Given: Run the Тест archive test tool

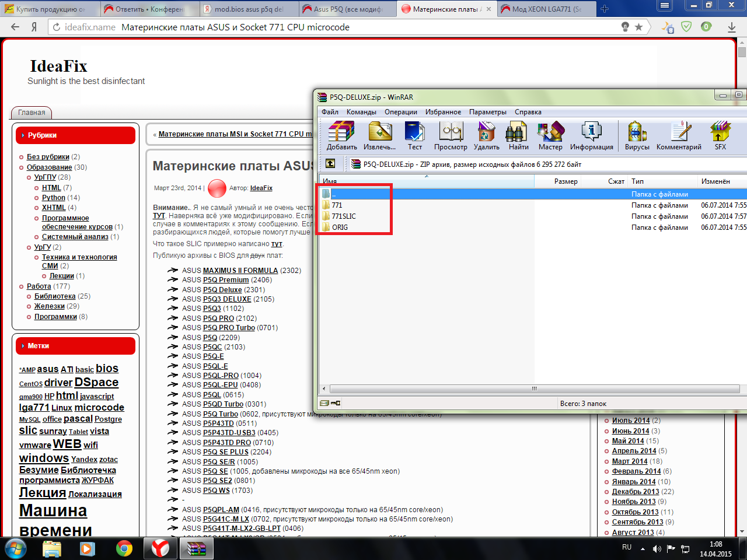Looking at the screenshot, I should coord(415,136).
